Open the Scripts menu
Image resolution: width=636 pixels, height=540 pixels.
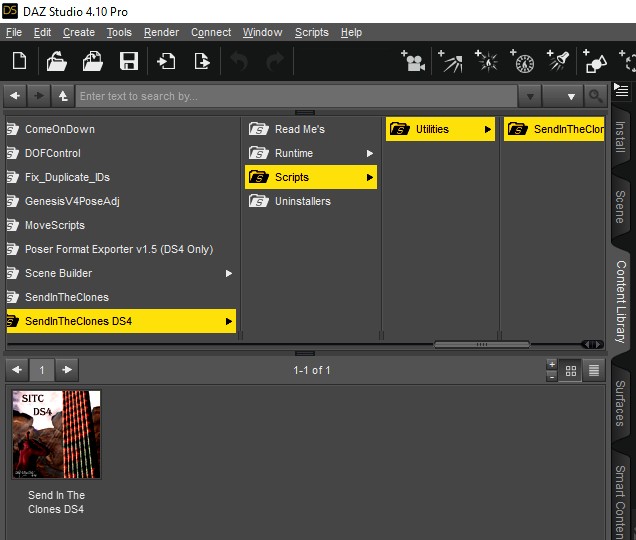click(x=312, y=32)
